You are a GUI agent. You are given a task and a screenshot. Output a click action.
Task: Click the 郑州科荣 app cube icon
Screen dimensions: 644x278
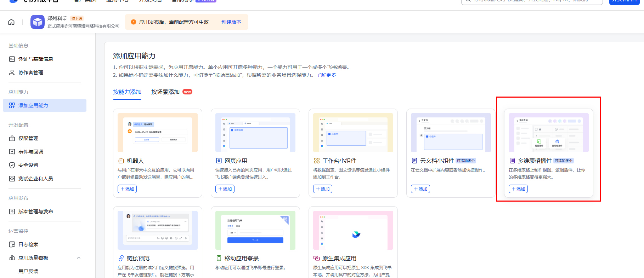(x=37, y=22)
